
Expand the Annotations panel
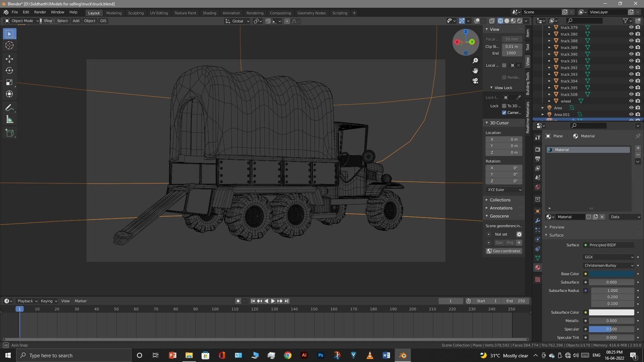(x=501, y=208)
